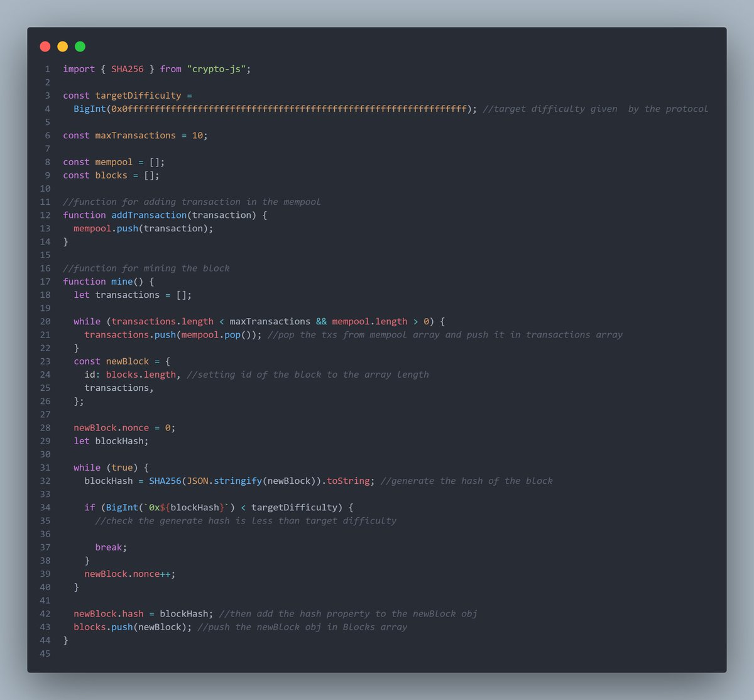Click line number 1 in gutter
The height and width of the screenshot is (700, 754).
pyautogui.click(x=47, y=69)
